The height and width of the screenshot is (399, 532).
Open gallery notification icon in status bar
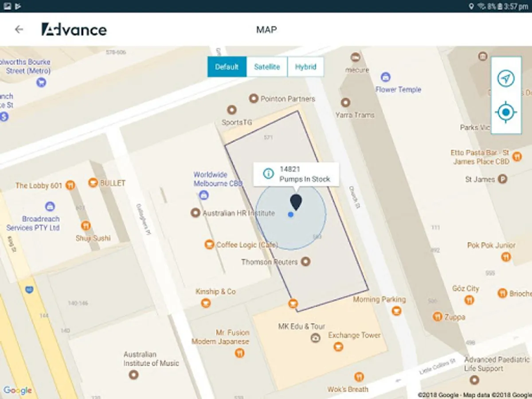(x=7, y=6)
